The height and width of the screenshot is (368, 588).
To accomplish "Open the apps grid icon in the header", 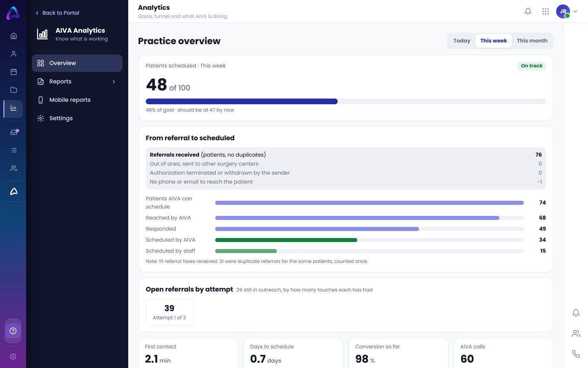I will pyautogui.click(x=546, y=11).
